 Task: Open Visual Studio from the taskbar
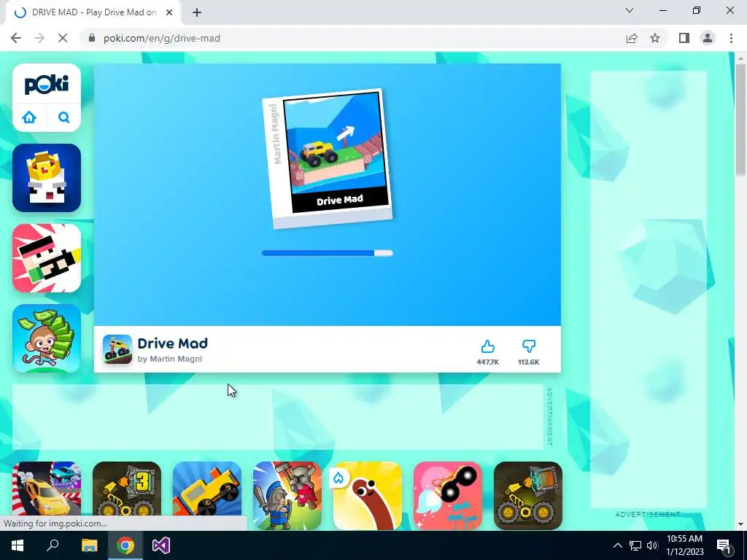click(161, 545)
